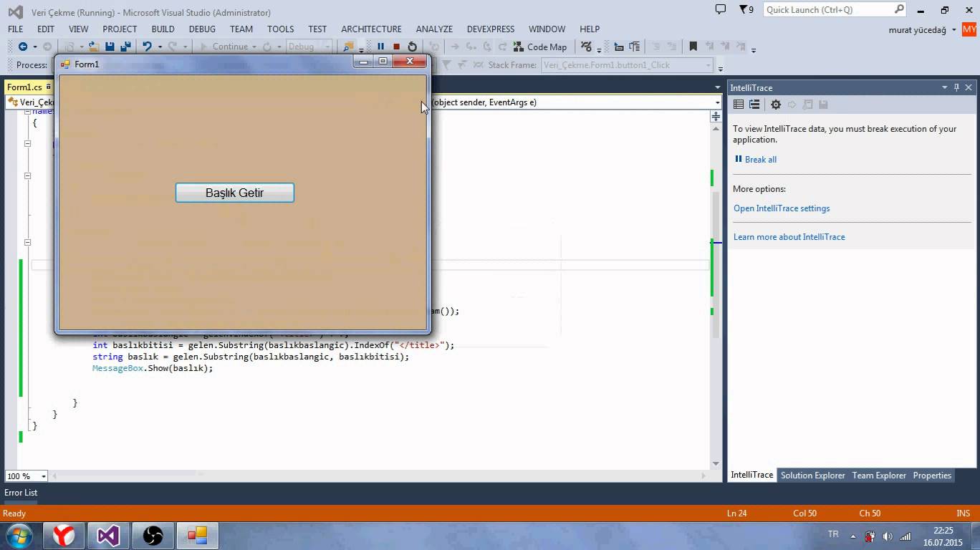Open the Windows Start menu
This screenshot has width=980, height=550.
(19, 536)
